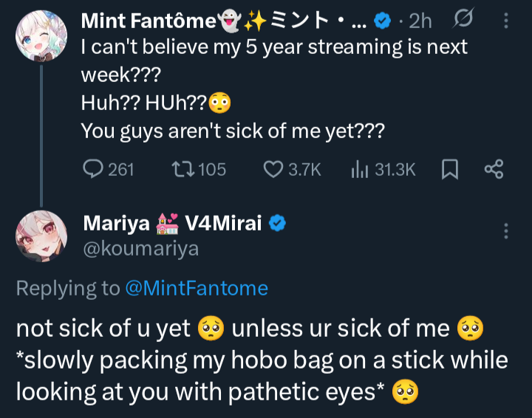Click the 2h timestamp on Mint's tweet

(x=420, y=21)
